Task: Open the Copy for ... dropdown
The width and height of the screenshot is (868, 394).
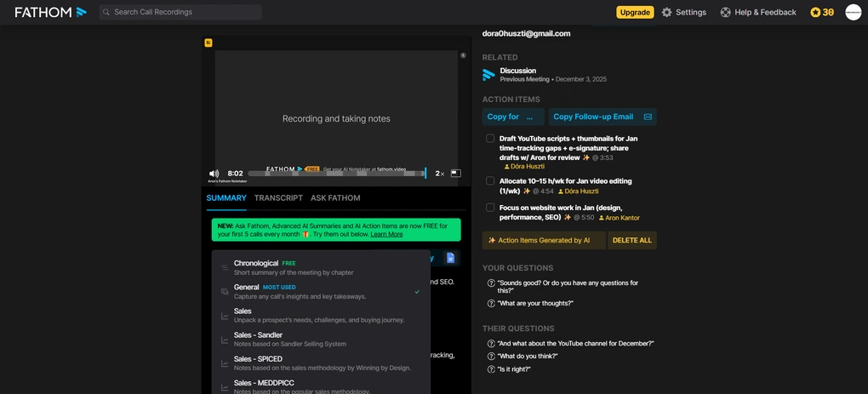Action: point(513,117)
